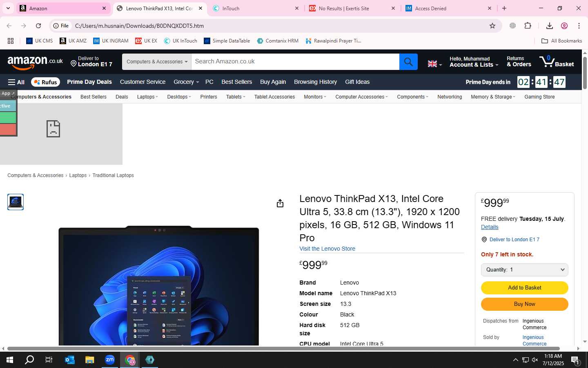Open Chrome downloads icon

tap(549, 26)
